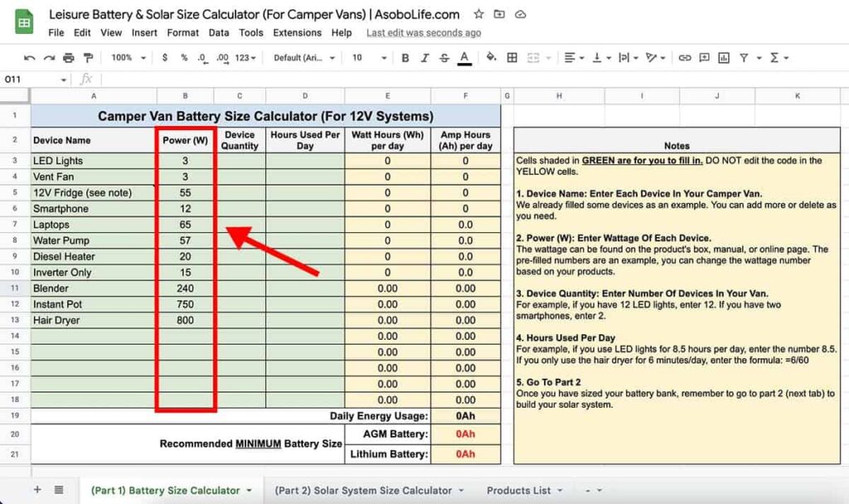
Task: Toggle italic formatting
Action: pos(424,57)
